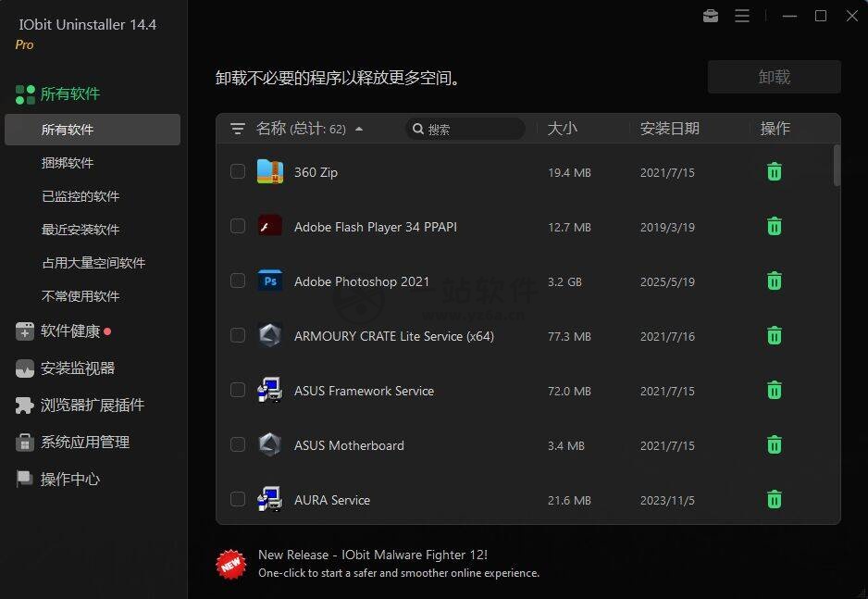Click the filter icon beside 名称
Image resolution: width=868 pixels, height=599 pixels.
coord(238,129)
